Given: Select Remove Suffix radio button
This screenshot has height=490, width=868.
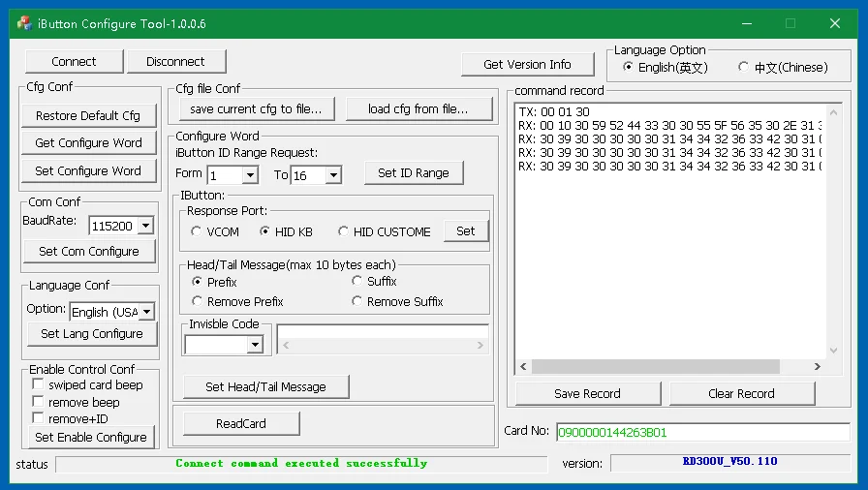Looking at the screenshot, I should pyautogui.click(x=356, y=301).
